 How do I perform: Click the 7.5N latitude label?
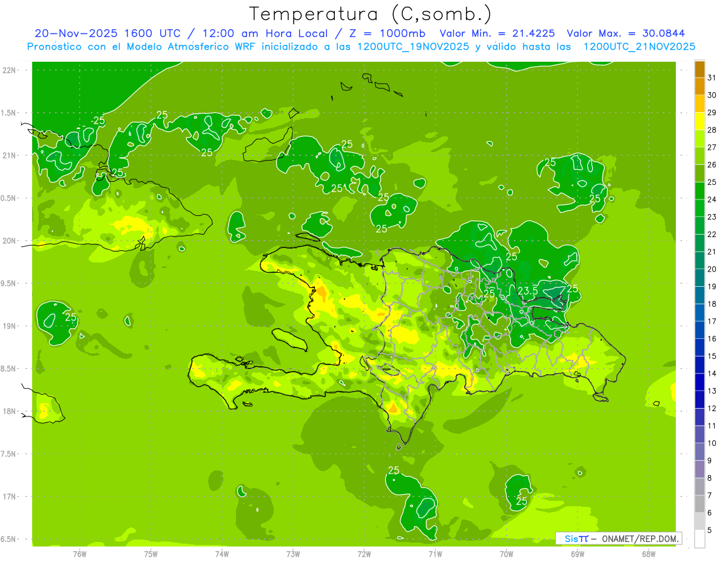(9, 454)
